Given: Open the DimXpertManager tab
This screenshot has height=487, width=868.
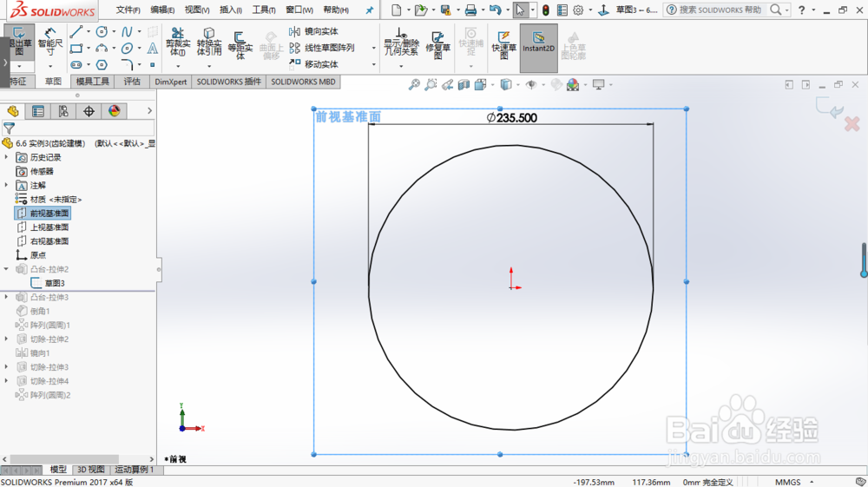Looking at the screenshot, I should [x=89, y=111].
